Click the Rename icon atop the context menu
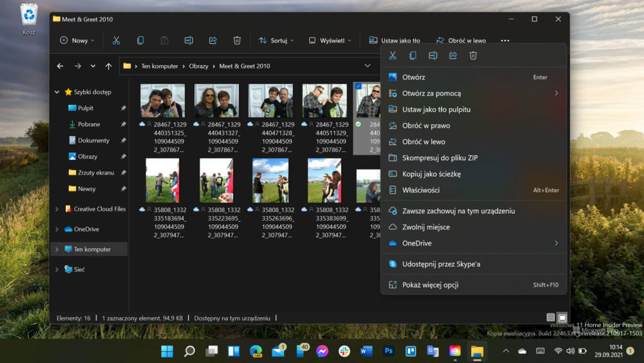Image resolution: width=644 pixels, height=363 pixels. point(433,55)
